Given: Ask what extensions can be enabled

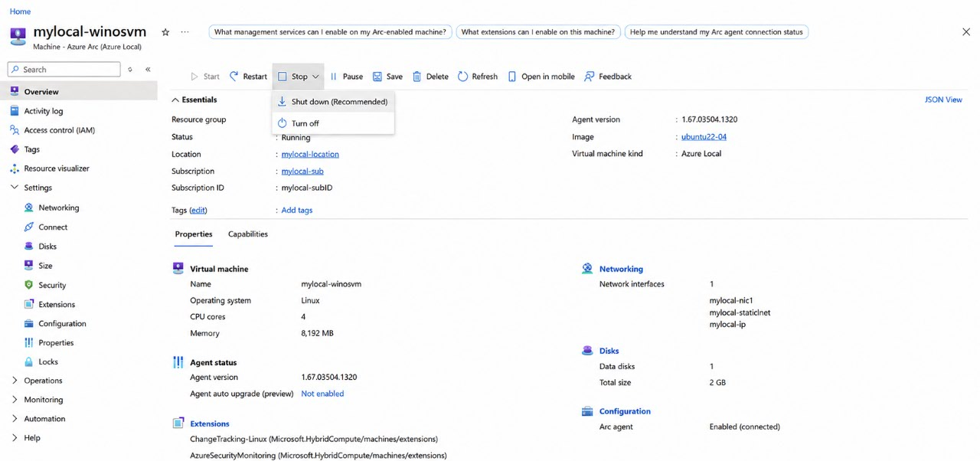Looking at the screenshot, I should tap(537, 32).
